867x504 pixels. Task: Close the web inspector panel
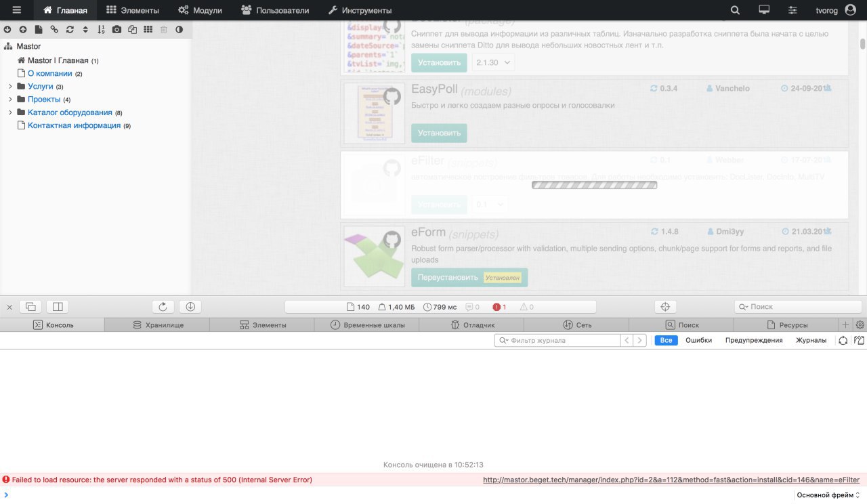coord(9,307)
